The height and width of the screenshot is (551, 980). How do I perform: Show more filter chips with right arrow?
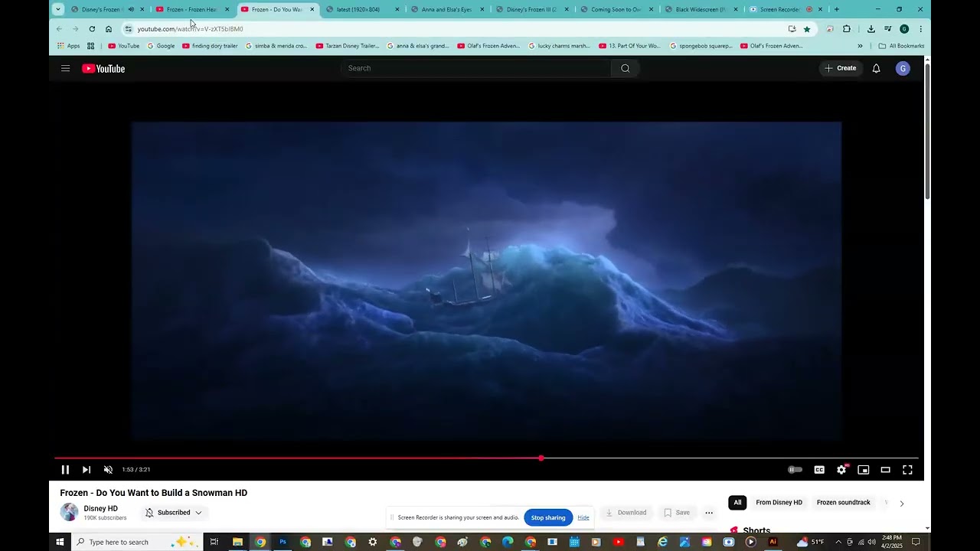tap(901, 504)
